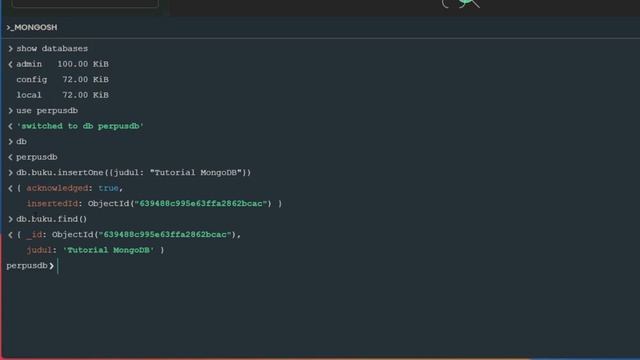
Task: Click the output arrow before acknowledged line
Action: click(x=11, y=188)
